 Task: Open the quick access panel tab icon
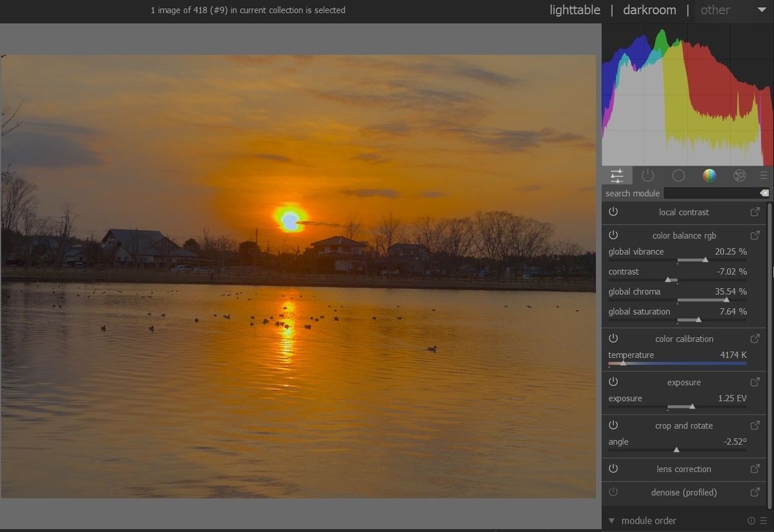pyautogui.click(x=617, y=175)
